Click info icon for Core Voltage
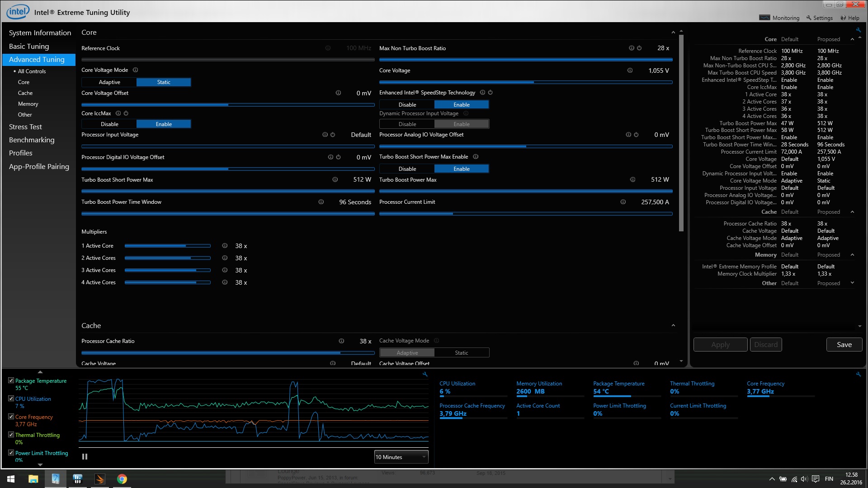Screen dimensions: 868x488 coord(630,70)
